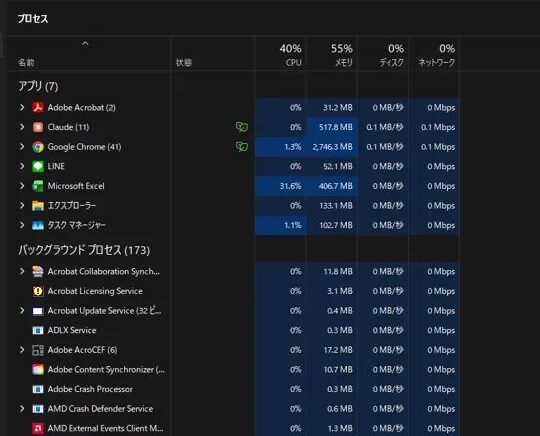
Task: Click the Acrobat Update Service icon
Action: click(38, 311)
